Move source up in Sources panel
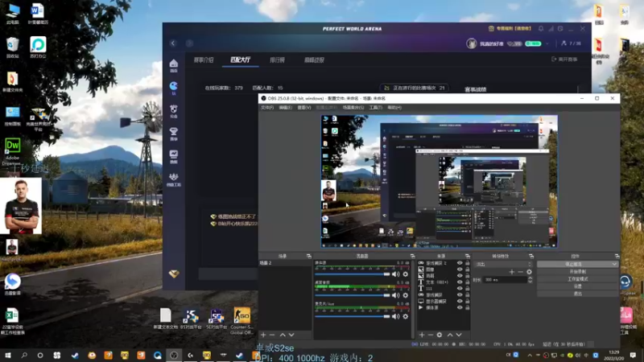Viewport: 644px width, 362px height. [x=450, y=335]
